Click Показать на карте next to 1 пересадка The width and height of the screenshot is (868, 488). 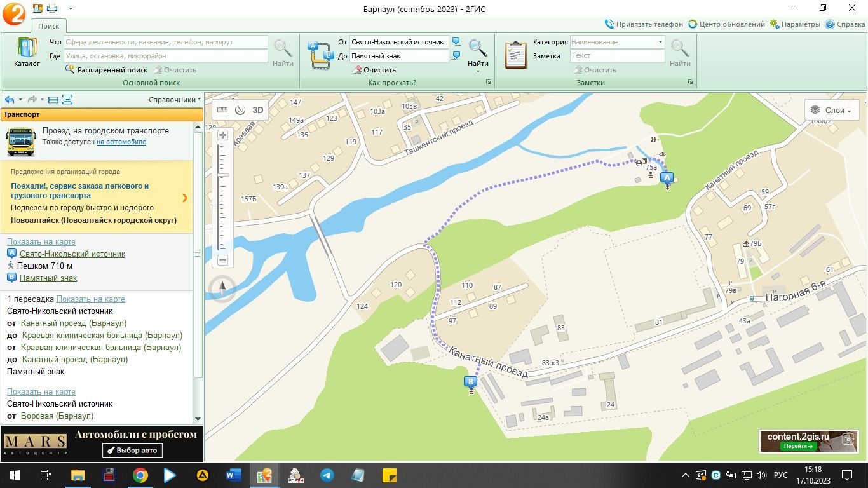click(90, 299)
